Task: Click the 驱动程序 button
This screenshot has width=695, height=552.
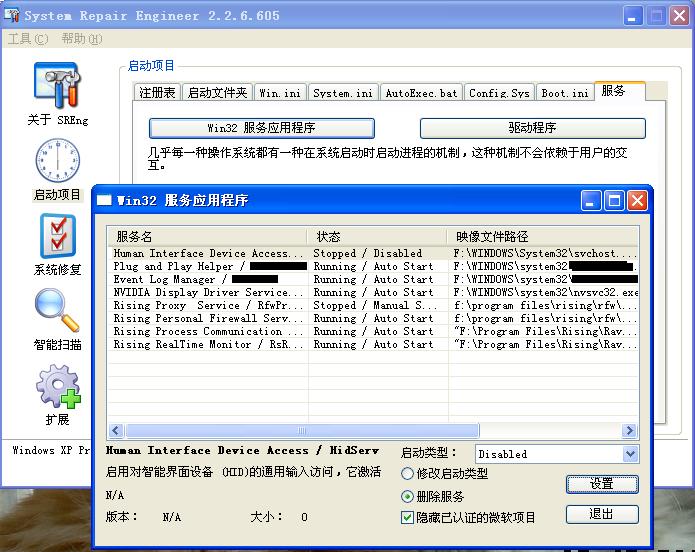Action: pyautogui.click(x=532, y=128)
